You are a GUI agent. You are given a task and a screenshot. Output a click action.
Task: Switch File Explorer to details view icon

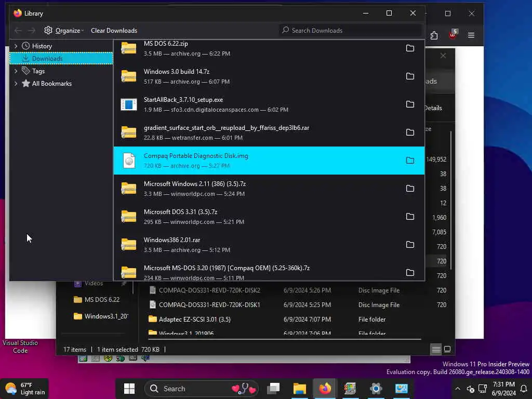coord(436,349)
